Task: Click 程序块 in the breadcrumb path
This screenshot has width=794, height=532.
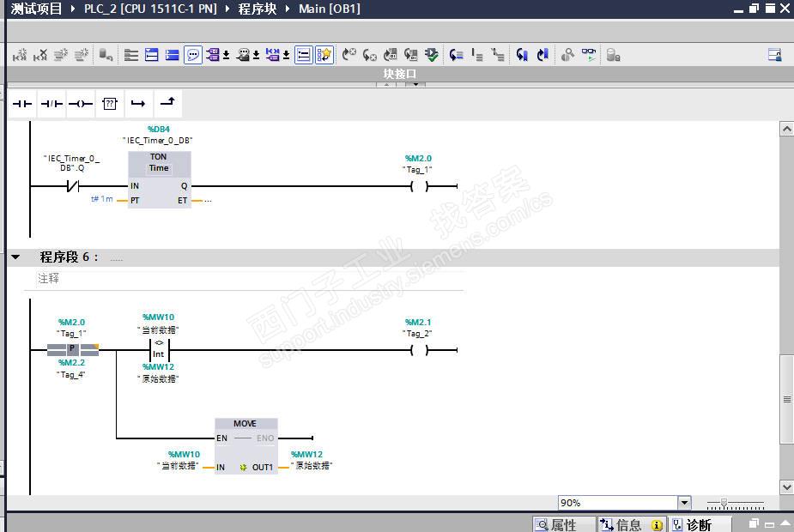Action: [258, 9]
